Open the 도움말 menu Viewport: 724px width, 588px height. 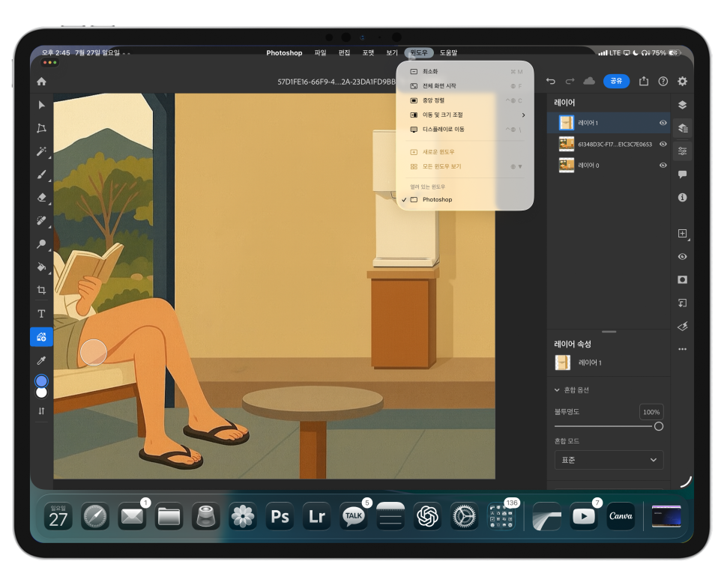[448, 52]
